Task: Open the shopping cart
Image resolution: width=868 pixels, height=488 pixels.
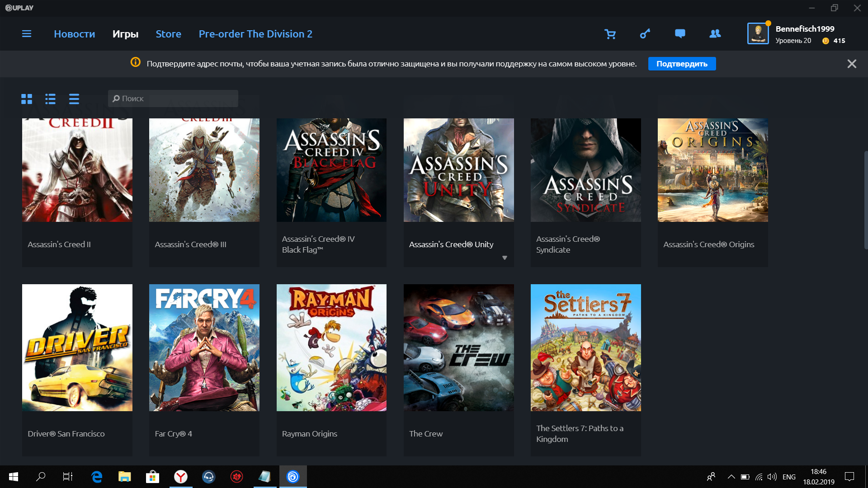Action: [610, 34]
